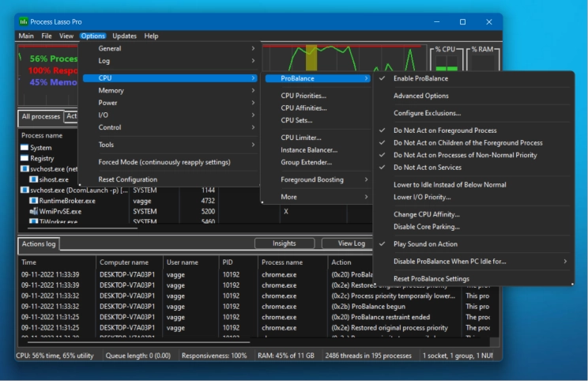This screenshot has width=588, height=381.
Task: Select the ProBalance begun log row
Action: 255,307
